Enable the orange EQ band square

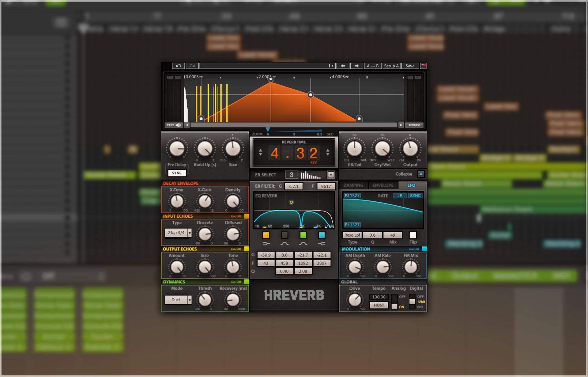coord(266,235)
